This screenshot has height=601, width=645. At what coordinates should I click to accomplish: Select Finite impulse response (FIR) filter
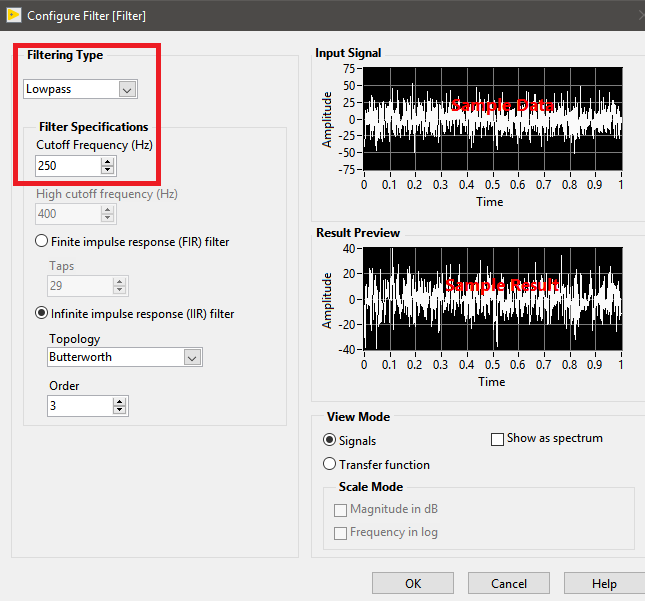click(42, 241)
